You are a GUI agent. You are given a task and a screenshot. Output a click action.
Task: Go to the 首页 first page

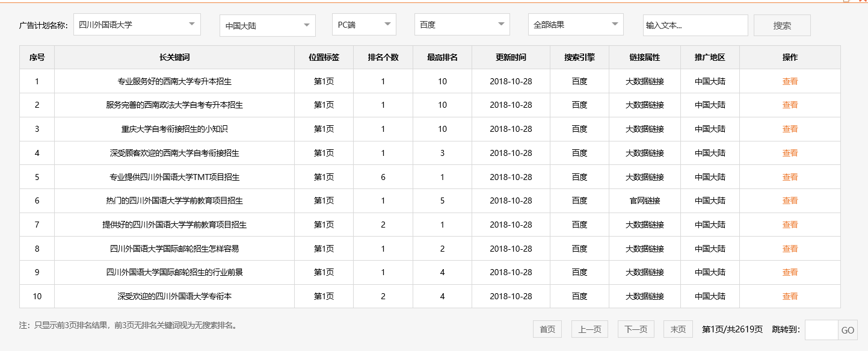547,329
